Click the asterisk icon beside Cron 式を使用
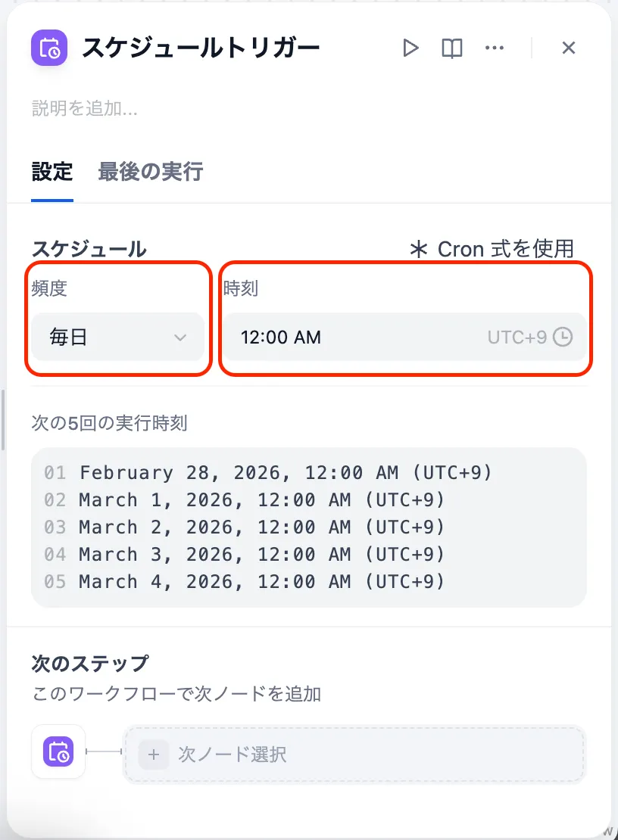This screenshot has width=618, height=840. [419, 249]
